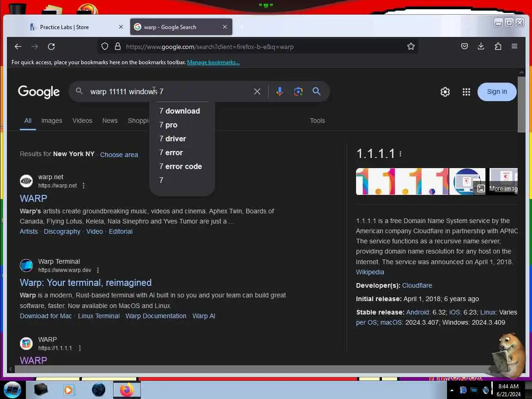
Task: Open the taskbar clock and date
Action: pos(508,390)
